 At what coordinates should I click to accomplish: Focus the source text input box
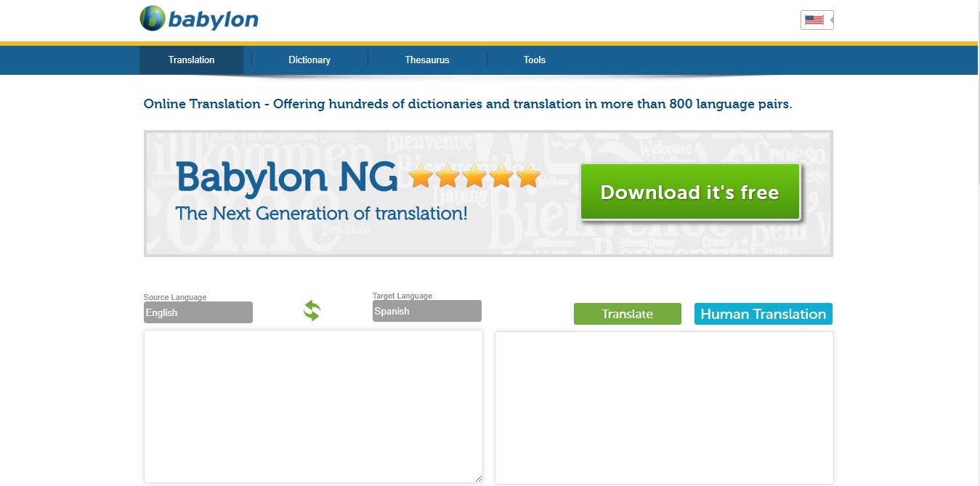click(313, 407)
